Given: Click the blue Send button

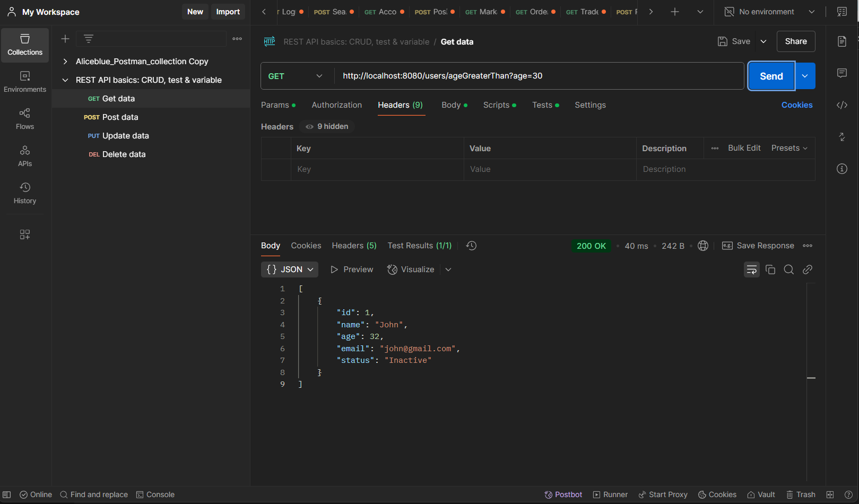Looking at the screenshot, I should 771,76.
